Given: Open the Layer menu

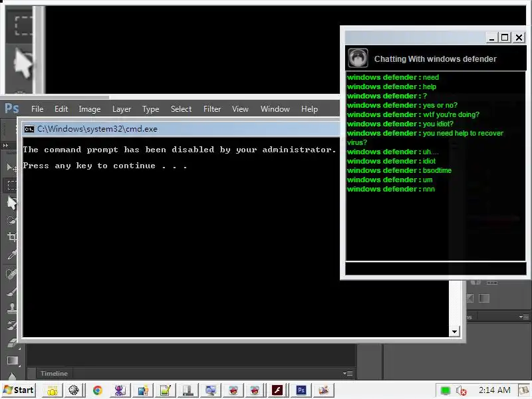Looking at the screenshot, I should point(122,109).
